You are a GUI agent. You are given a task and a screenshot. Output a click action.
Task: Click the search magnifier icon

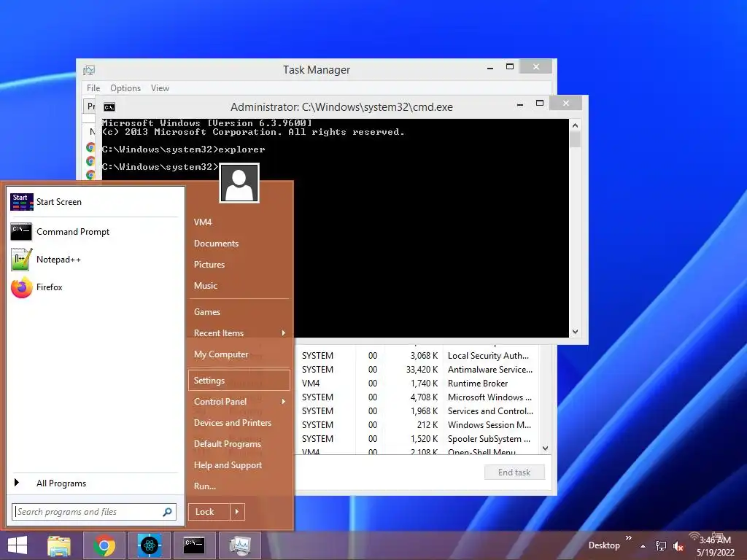(167, 512)
